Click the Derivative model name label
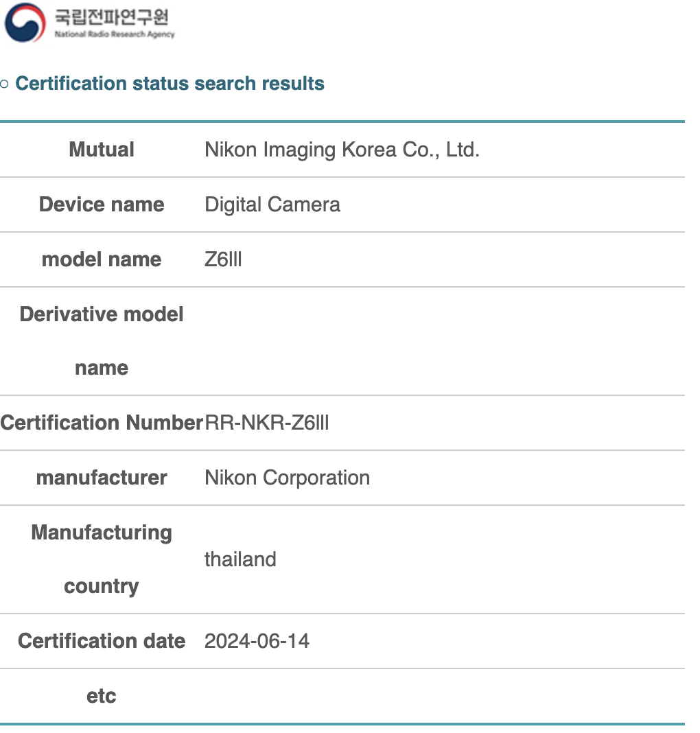 [x=102, y=340]
